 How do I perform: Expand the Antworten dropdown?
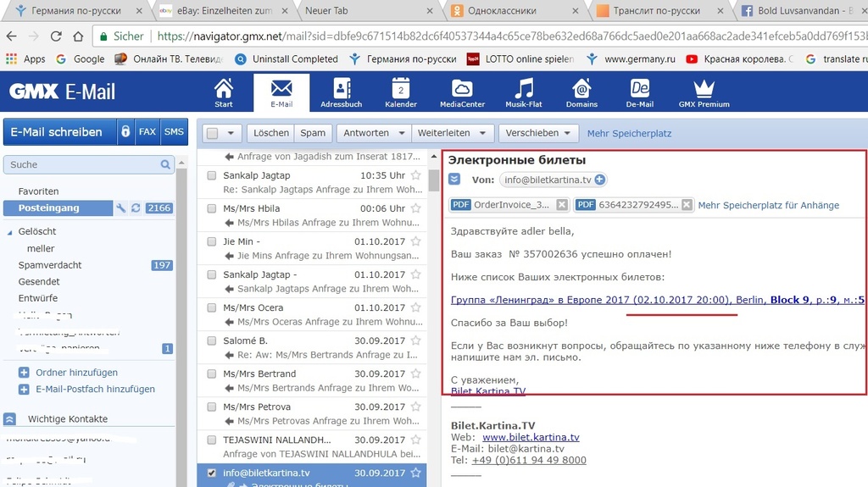pos(372,133)
